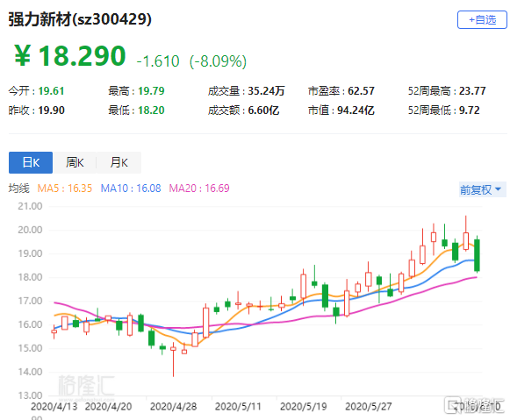
Task: Click the 18.00 price axis label
Action: point(30,277)
